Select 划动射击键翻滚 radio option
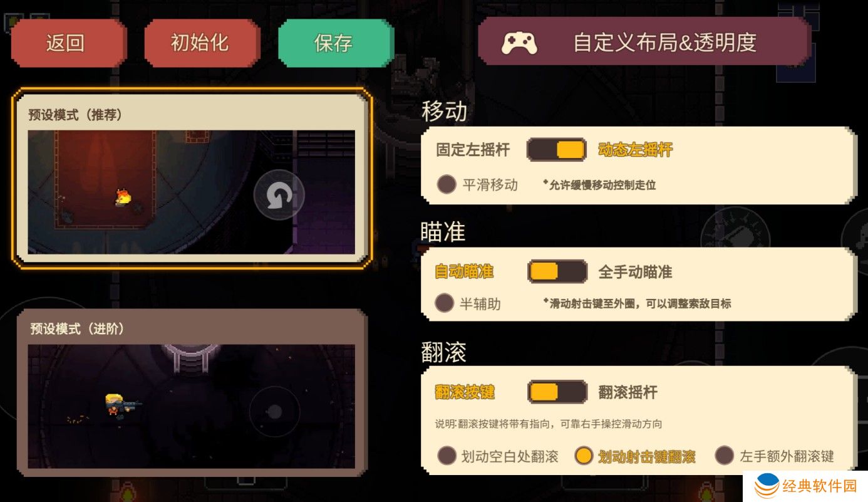Screen dimensions: 868x502 click(x=635, y=456)
